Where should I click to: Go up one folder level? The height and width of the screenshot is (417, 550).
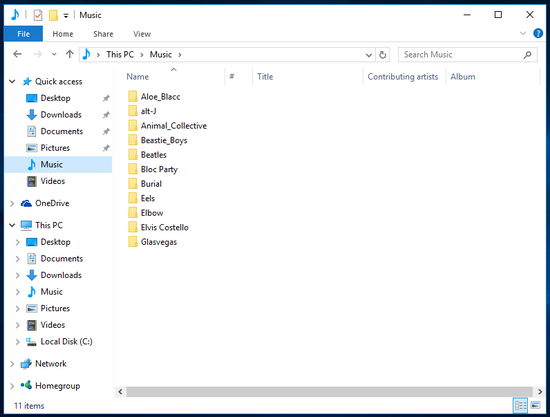(x=69, y=54)
